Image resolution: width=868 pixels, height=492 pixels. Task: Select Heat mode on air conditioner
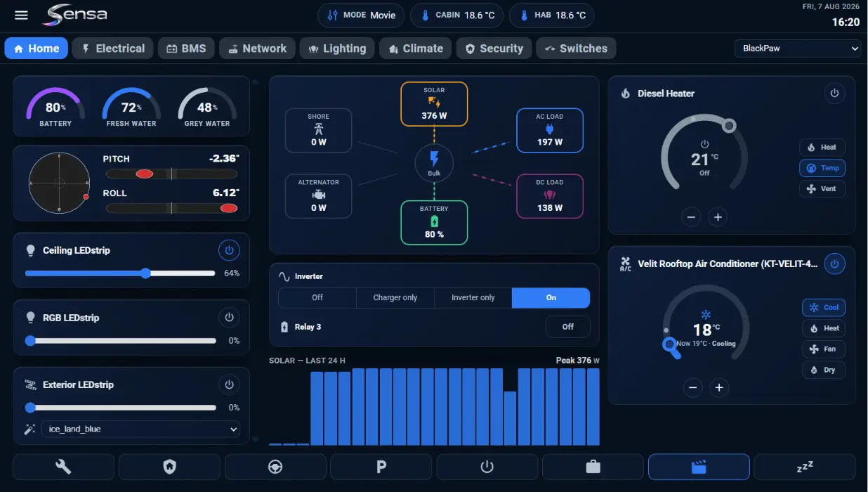[823, 328]
